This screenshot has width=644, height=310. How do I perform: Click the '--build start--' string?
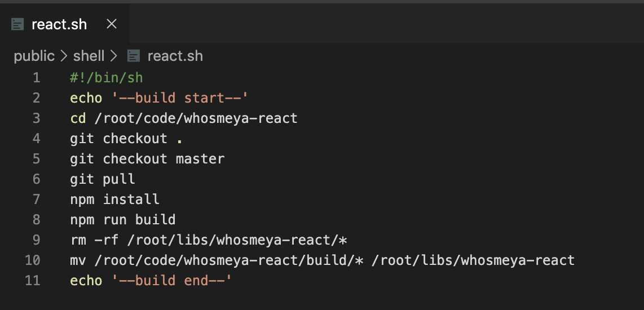click(180, 98)
